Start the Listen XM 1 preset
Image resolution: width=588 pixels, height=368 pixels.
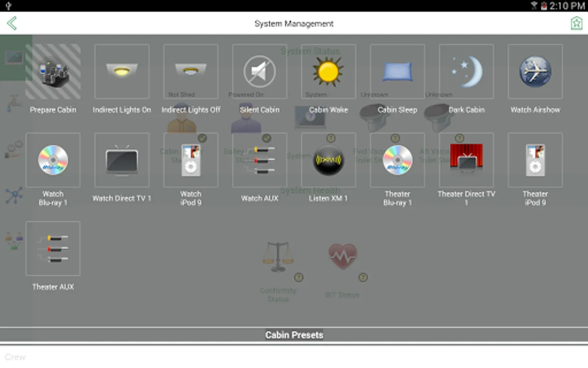328,160
